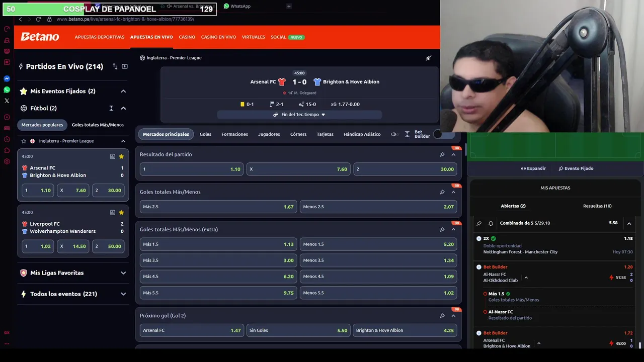Open WhatsApp in the browser sidebar
This screenshot has height=362, width=644.
7,89
